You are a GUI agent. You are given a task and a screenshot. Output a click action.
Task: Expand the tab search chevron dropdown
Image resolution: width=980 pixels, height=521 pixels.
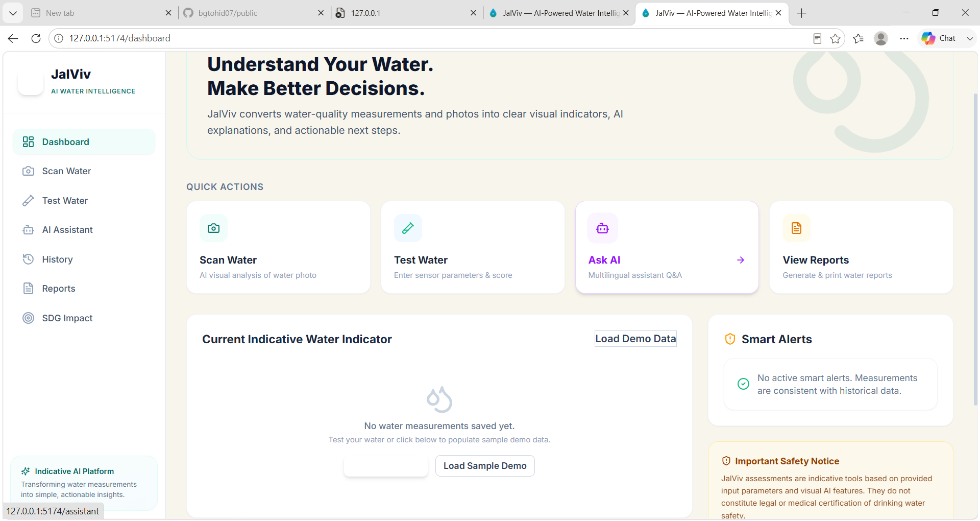click(x=13, y=13)
